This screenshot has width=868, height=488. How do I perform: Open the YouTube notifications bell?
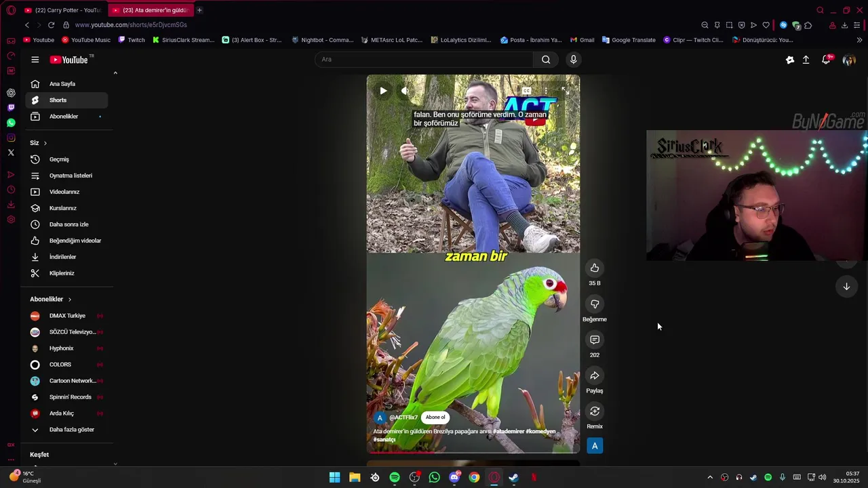826,60
